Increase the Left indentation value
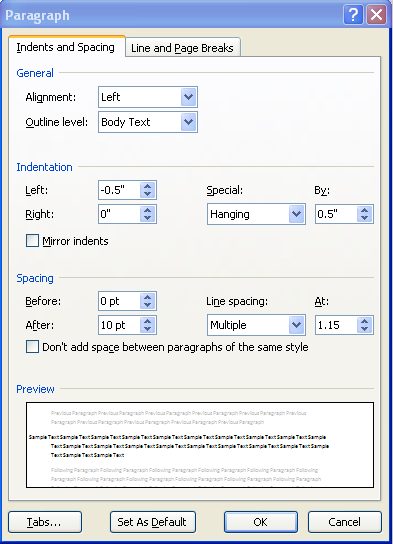This screenshot has height=544, width=393. 148,186
